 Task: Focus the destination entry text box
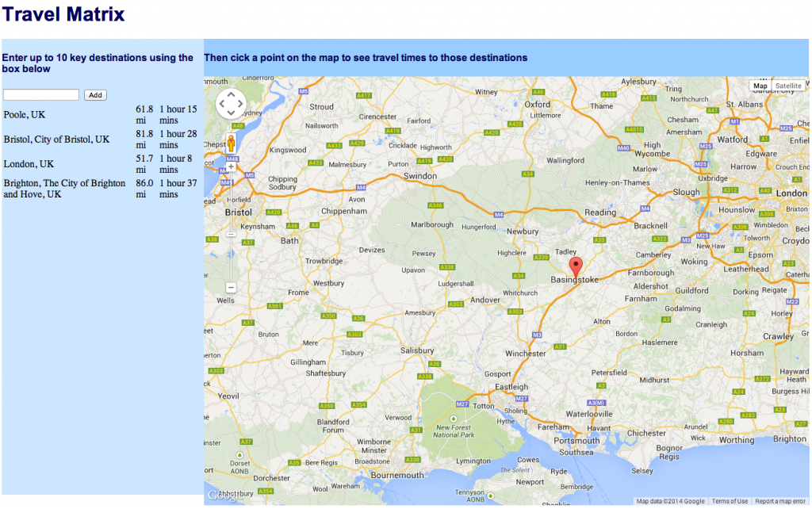point(41,95)
